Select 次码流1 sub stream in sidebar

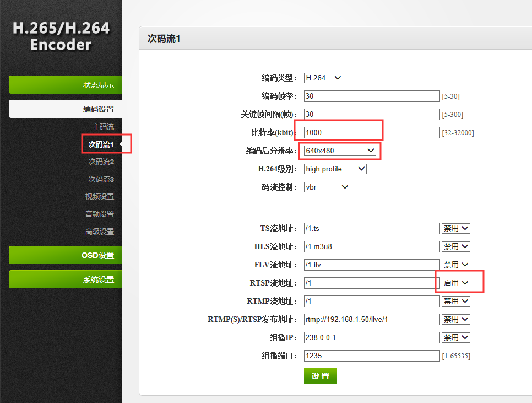coord(101,144)
